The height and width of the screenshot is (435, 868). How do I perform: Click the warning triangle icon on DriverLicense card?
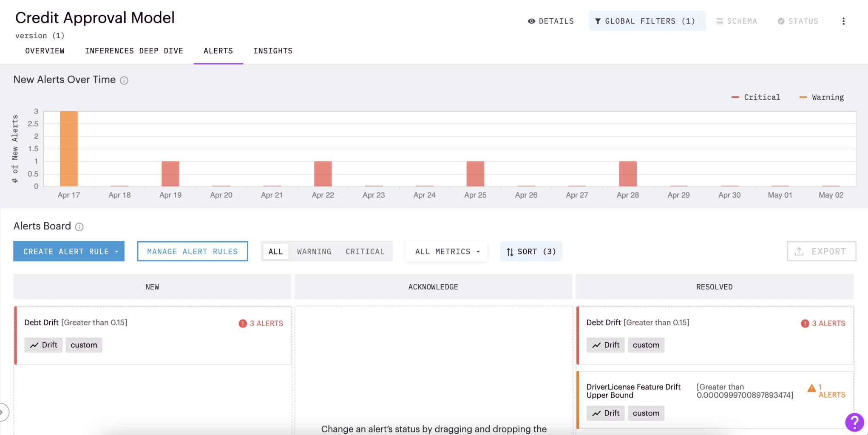click(x=811, y=388)
